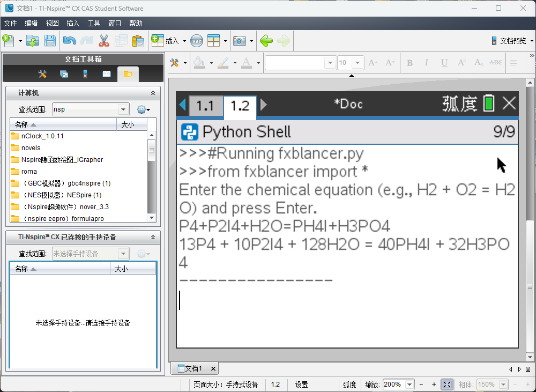
Task: Click the Undo arrow icon
Action: coord(69,41)
